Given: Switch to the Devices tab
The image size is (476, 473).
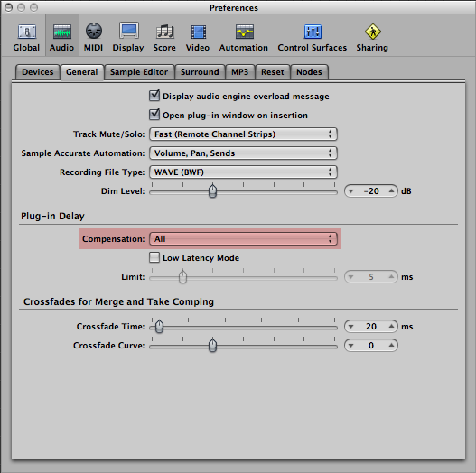Looking at the screenshot, I should [x=38, y=72].
